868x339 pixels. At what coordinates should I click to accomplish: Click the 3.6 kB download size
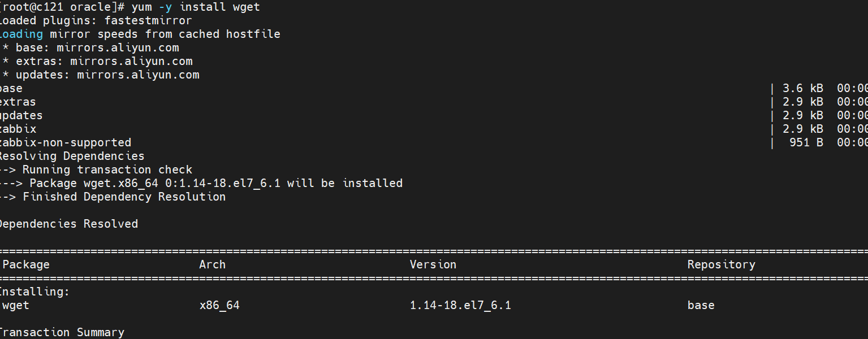(802, 89)
